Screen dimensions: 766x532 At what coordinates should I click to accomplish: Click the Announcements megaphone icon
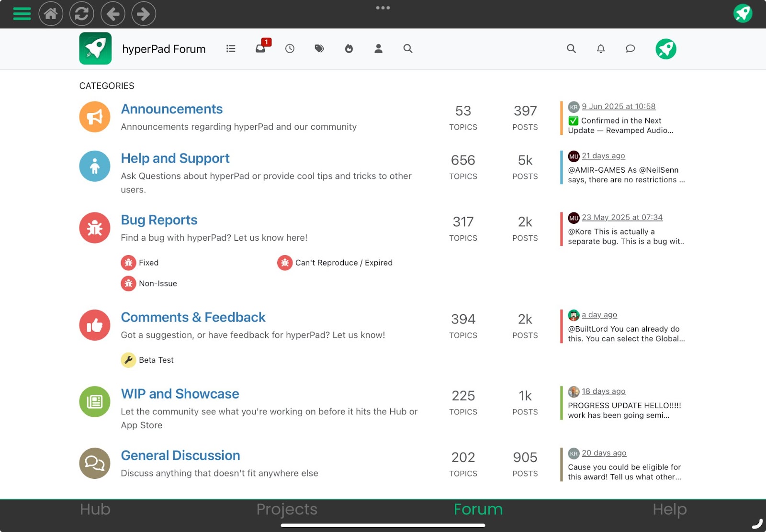pos(95,117)
